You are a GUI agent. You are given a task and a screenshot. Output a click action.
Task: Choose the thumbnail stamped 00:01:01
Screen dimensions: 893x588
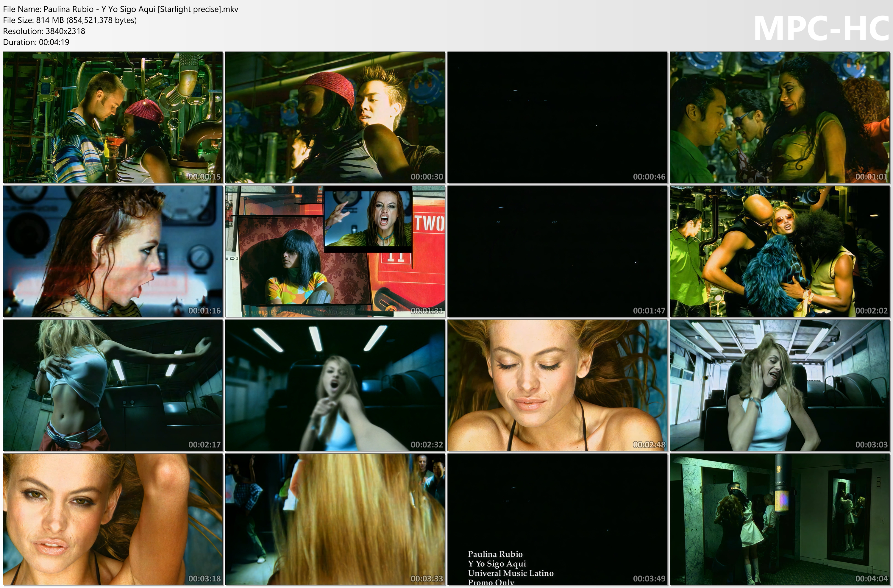pyautogui.click(x=780, y=117)
